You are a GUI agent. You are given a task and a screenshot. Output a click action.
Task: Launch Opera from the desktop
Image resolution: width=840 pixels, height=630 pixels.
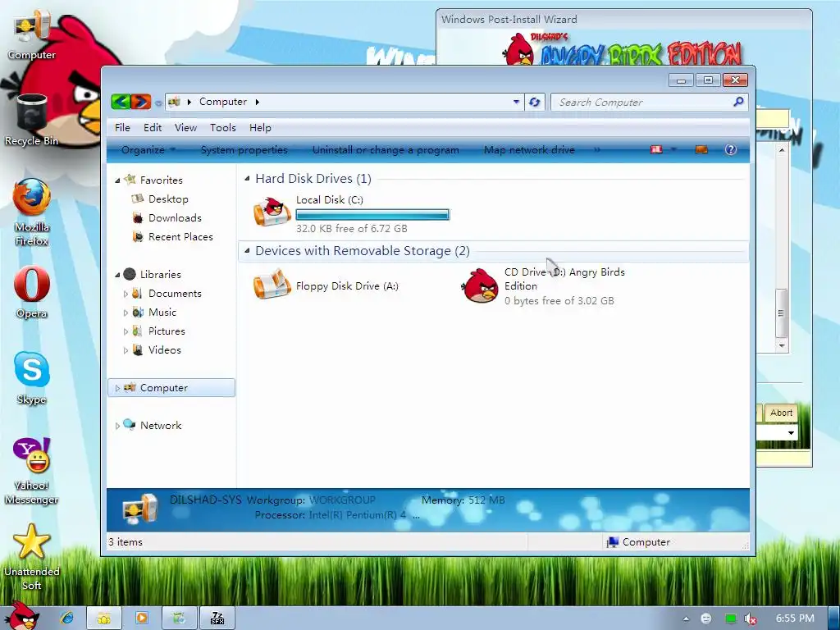click(x=32, y=292)
